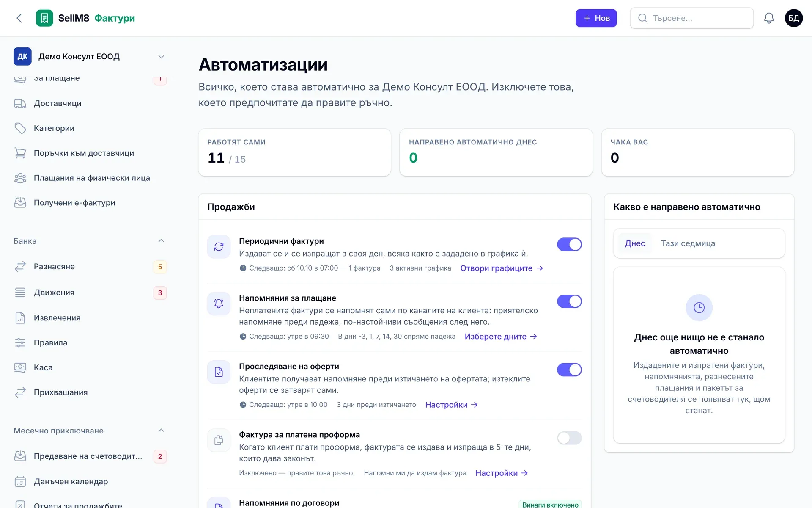
Task: Focus the Търсене search field
Action: 691,18
